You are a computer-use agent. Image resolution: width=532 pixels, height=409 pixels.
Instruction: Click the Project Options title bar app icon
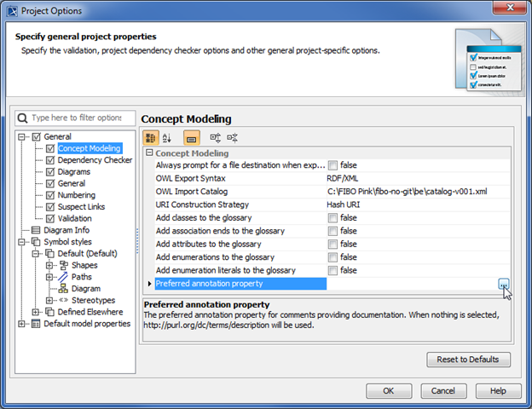click(13, 11)
